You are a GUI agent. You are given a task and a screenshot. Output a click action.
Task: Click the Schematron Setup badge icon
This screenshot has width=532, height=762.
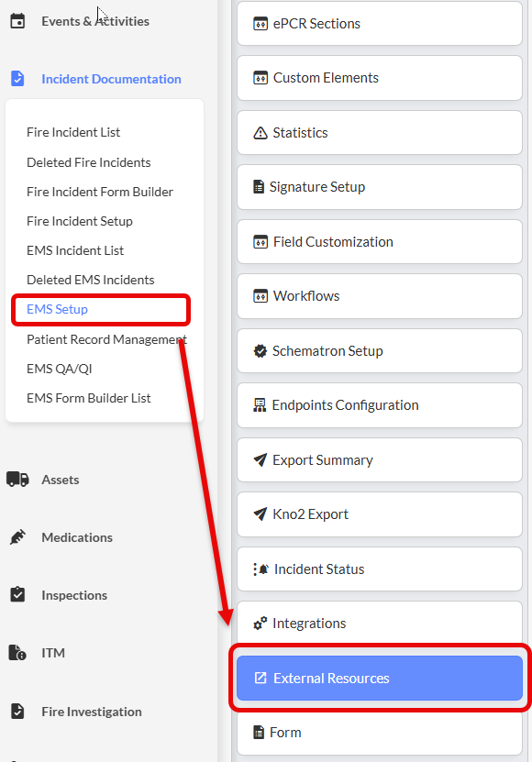pos(260,351)
